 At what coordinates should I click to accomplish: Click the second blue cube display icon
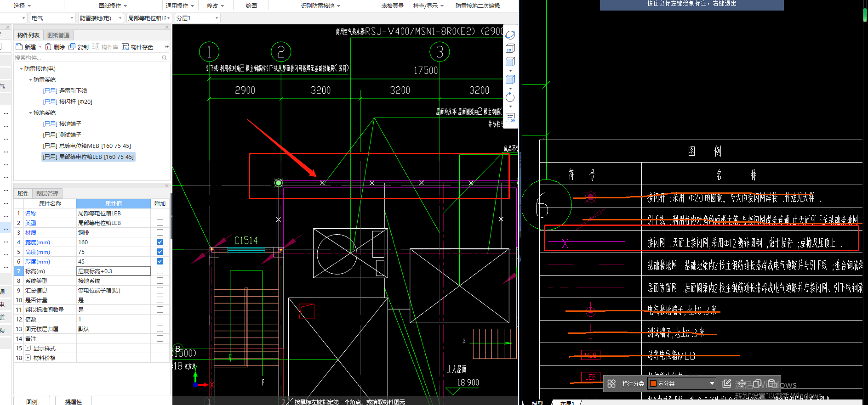tap(510, 79)
